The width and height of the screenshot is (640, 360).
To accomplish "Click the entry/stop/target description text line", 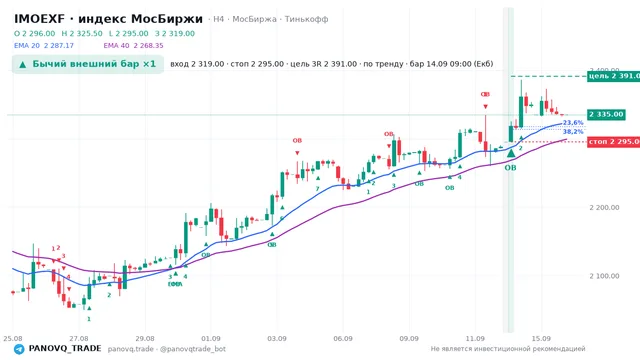I will pos(331,64).
